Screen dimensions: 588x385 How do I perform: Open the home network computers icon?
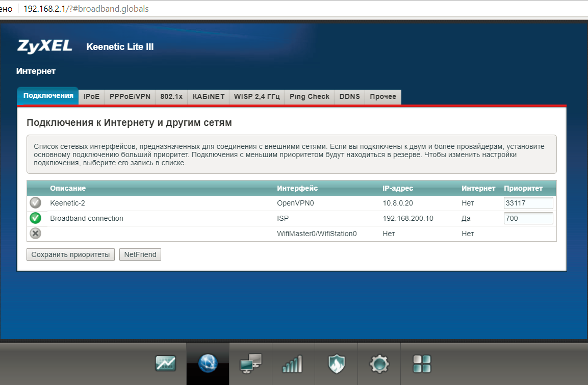250,364
